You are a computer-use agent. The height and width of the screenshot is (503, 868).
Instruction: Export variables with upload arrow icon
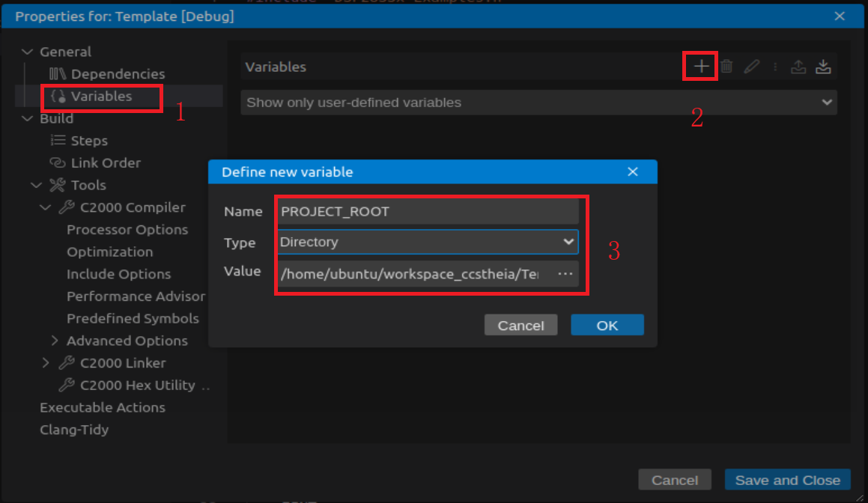(x=798, y=67)
